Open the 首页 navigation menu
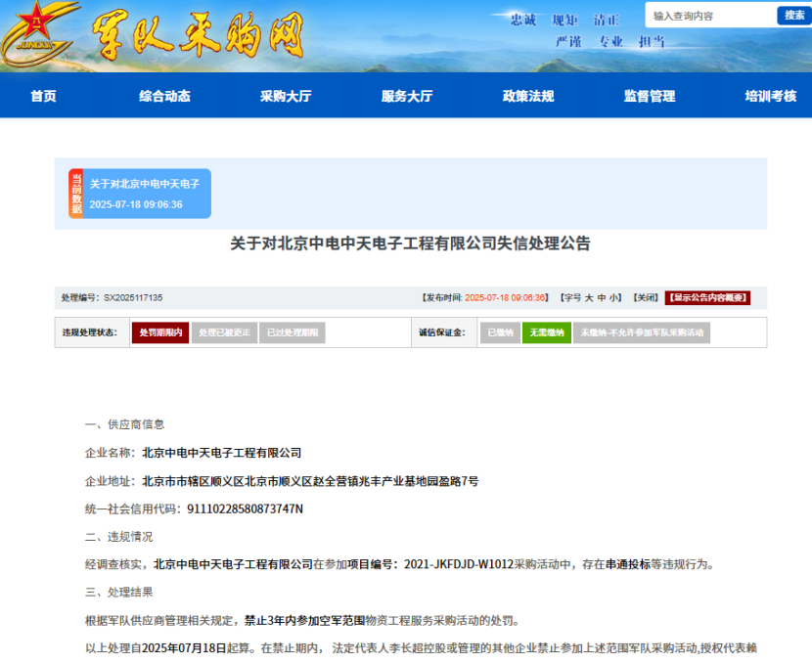The width and height of the screenshot is (812, 663). tap(43, 96)
